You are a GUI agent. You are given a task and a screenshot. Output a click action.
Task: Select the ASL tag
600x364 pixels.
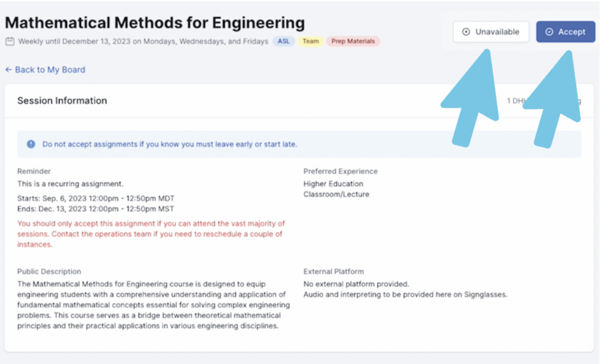pyautogui.click(x=284, y=41)
